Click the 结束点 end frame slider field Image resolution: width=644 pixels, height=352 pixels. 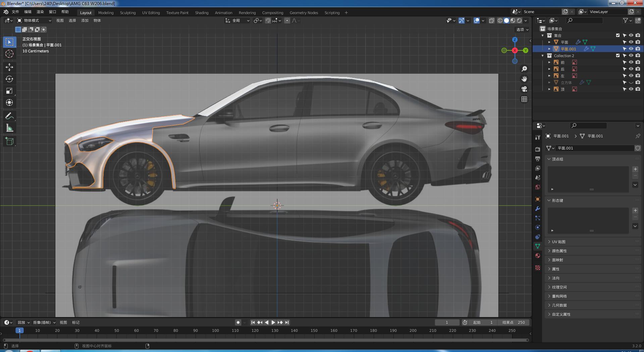point(513,322)
